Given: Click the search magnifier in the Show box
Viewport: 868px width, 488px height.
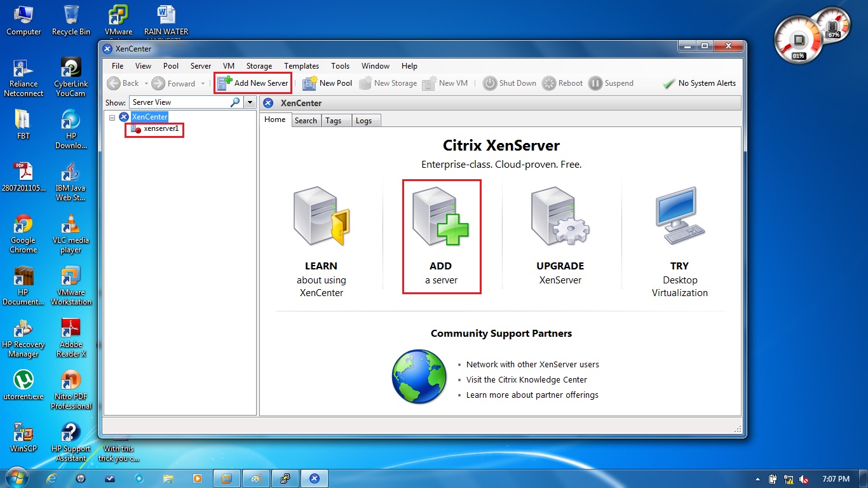Looking at the screenshot, I should coord(236,102).
